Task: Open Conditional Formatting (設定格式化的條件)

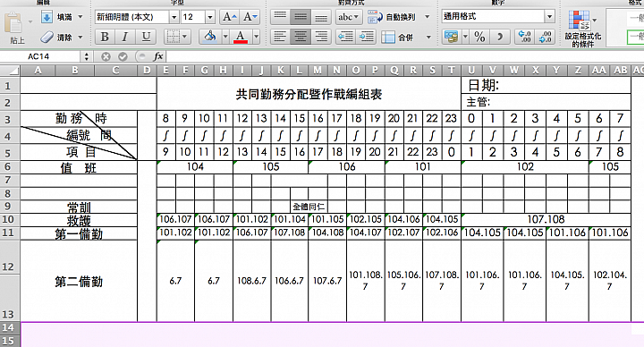Action: tap(582, 28)
